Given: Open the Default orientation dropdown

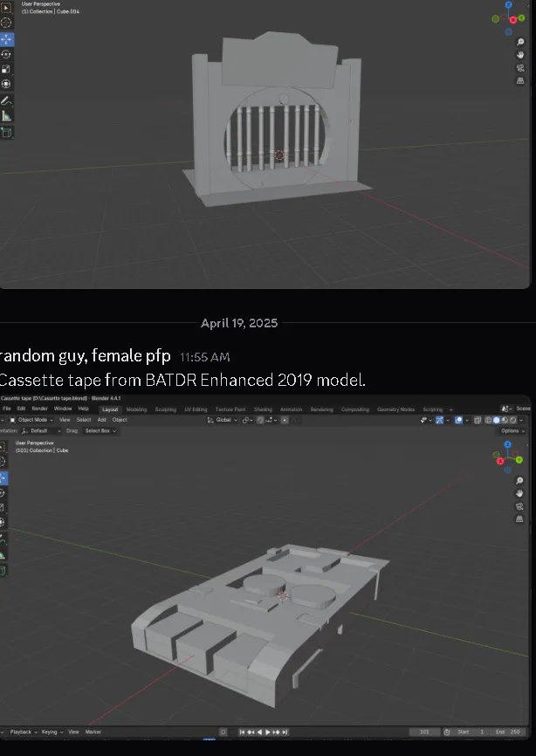Looking at the screenshot, I should click(41, 430).
